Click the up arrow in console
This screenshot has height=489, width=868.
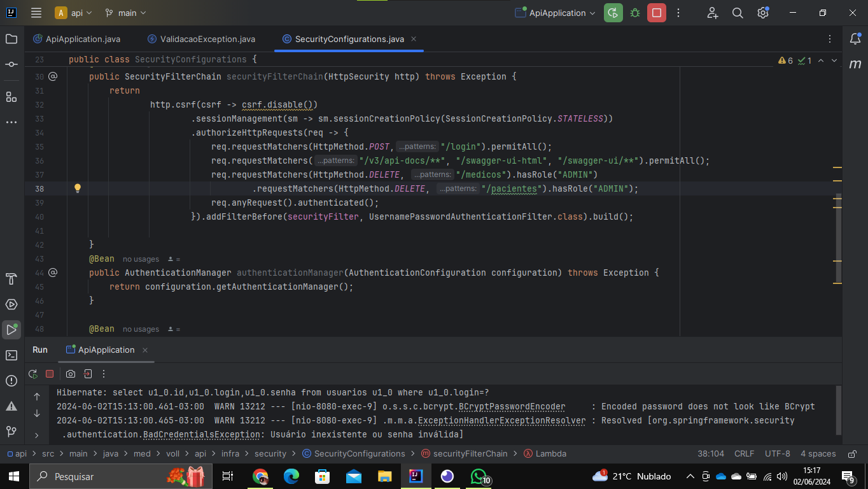click(37, 396)
